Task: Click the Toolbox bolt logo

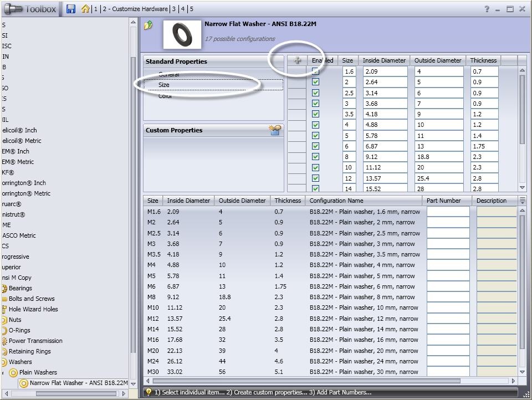Action: click(x=13, y=9)
